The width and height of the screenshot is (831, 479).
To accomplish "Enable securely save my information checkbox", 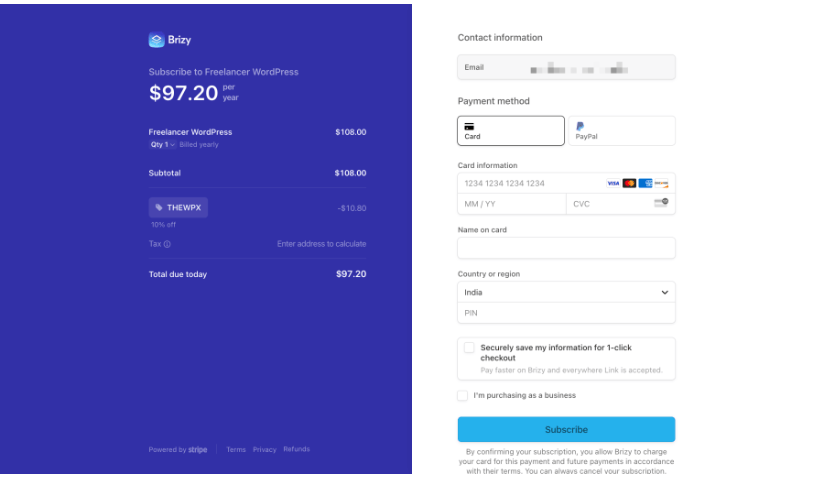I will pos(469,348).
